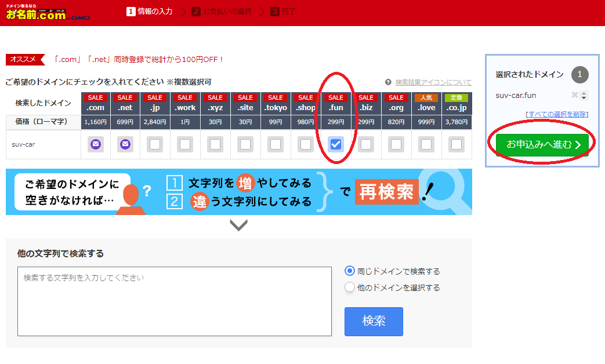The width and height of the screenshot is (605, 364).
Task: Go to step 2 お支払いの選択
Action: [222, 12]
